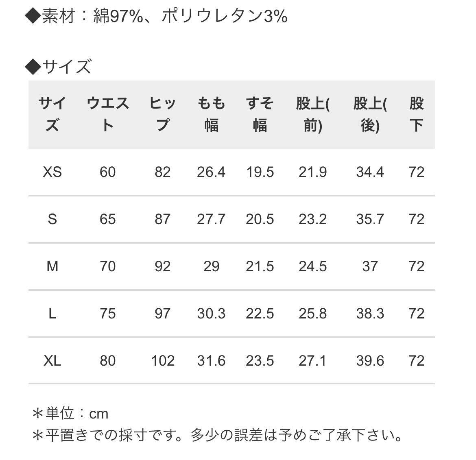Select the S size row label
Image resolution: width=476 pixels, height=460 pixels.
tap(52, 219)
